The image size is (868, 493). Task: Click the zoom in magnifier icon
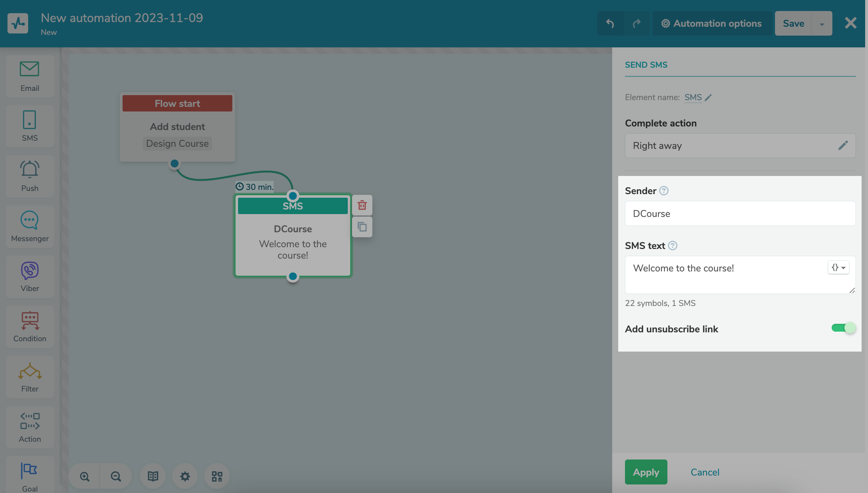pos(84,476)
